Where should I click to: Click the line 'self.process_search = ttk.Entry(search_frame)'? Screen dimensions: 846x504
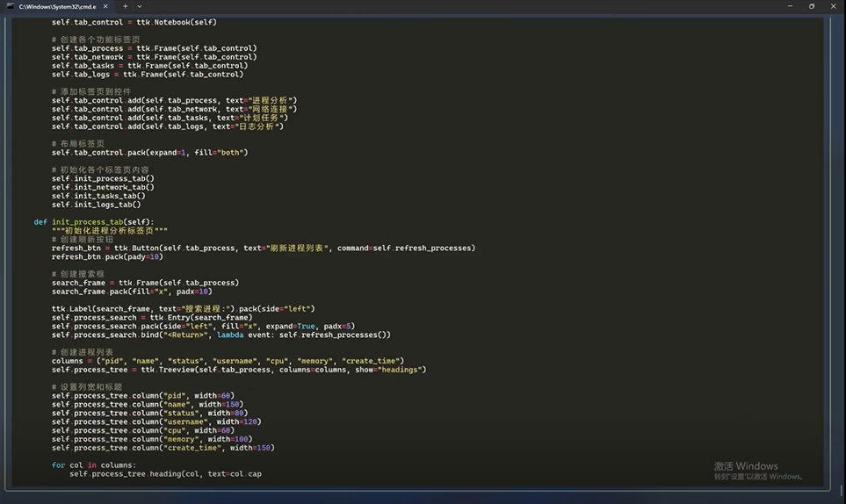click(x=152, y=318)
